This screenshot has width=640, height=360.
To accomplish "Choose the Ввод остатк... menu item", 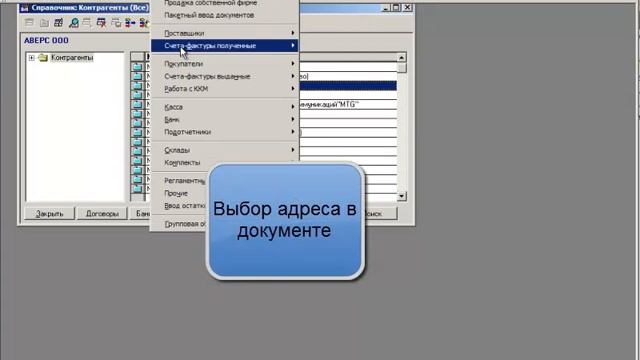I will (184, 206).
